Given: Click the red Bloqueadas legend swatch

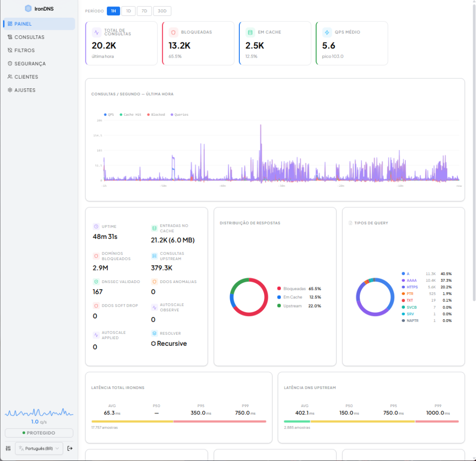Looking at the screenshot, I should click(279, 289).
